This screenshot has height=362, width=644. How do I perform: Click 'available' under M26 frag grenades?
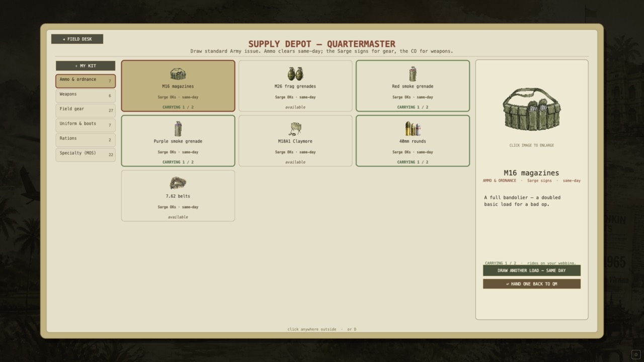pyautogui.click(x=295, y=107)
